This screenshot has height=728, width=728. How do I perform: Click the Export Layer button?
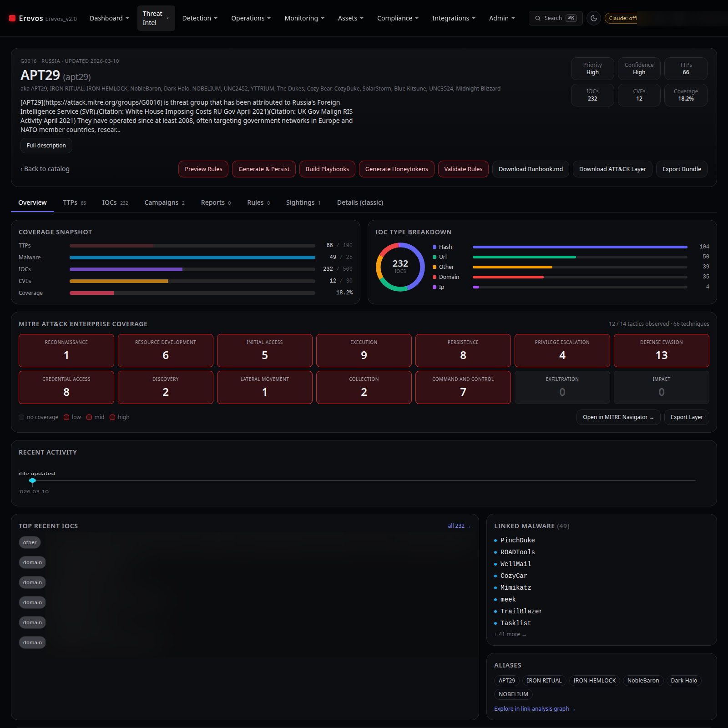(687, 417)
